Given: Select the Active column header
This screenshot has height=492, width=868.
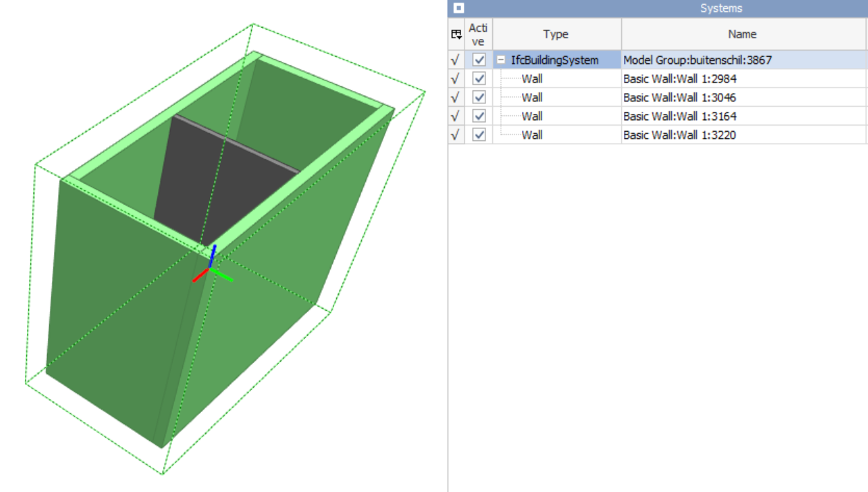Looking at the screenshot, I should pyautogui.click(x=478, y=34).
